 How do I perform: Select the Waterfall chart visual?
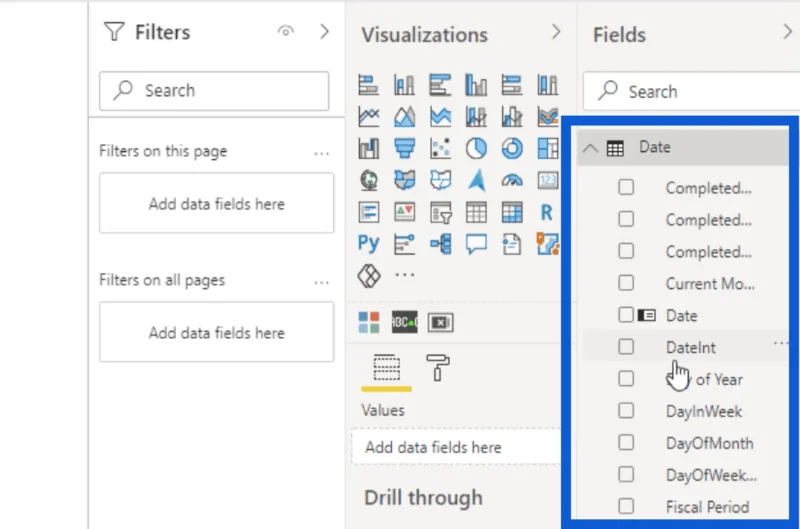pos(368,148)
